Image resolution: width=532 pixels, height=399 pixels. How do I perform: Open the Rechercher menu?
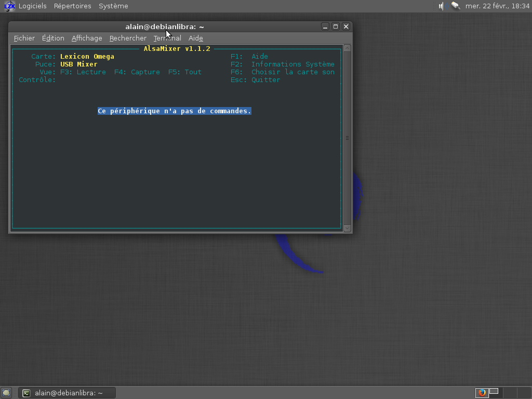click(x=128, y=38)
